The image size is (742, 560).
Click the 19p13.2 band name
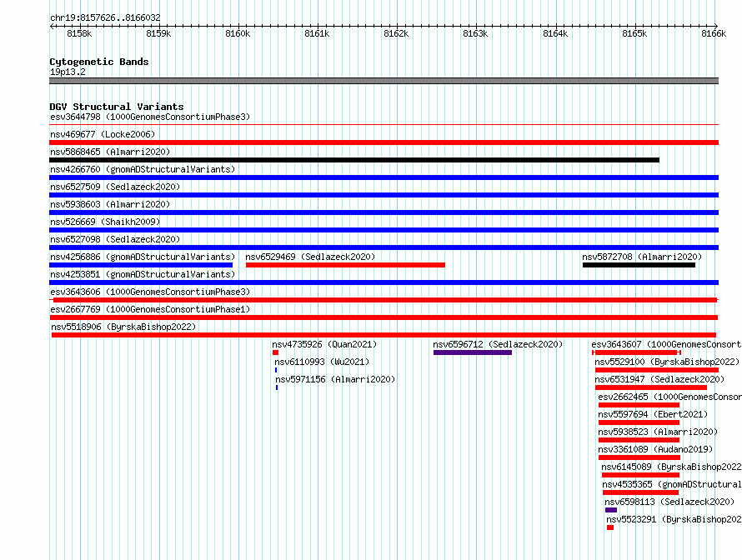coord(68,72)
